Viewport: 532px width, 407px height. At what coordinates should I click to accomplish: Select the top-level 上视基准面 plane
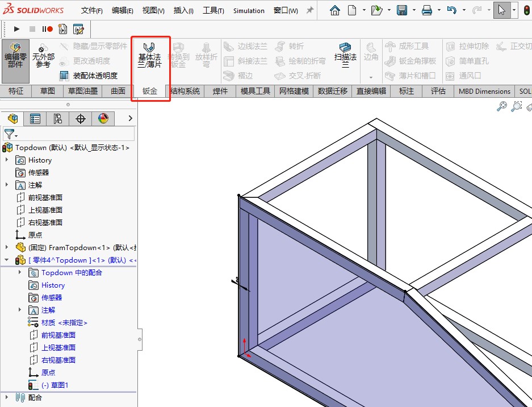point(39,210)
